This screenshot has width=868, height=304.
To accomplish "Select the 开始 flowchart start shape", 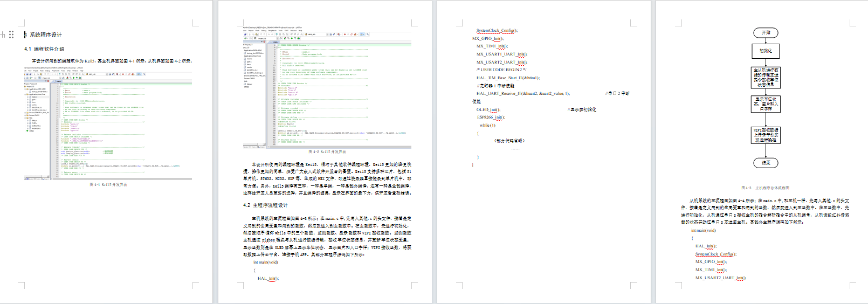I will [x=766, y=33].
